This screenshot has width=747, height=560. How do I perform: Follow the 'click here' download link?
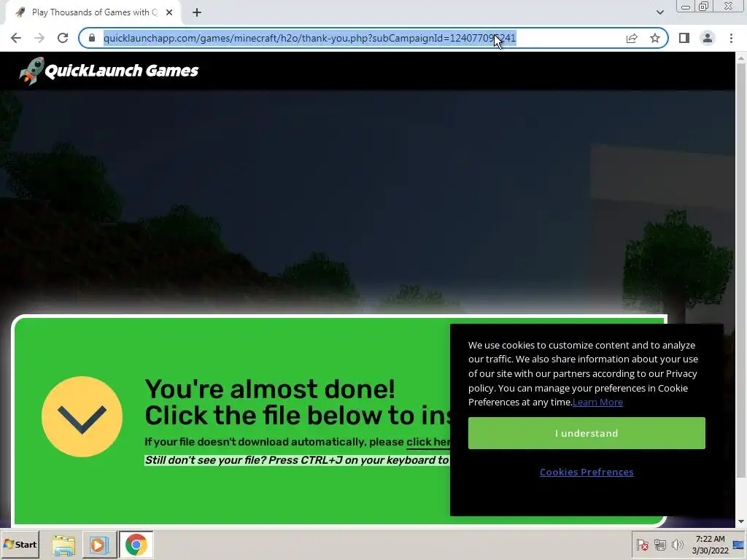(427, 443)
